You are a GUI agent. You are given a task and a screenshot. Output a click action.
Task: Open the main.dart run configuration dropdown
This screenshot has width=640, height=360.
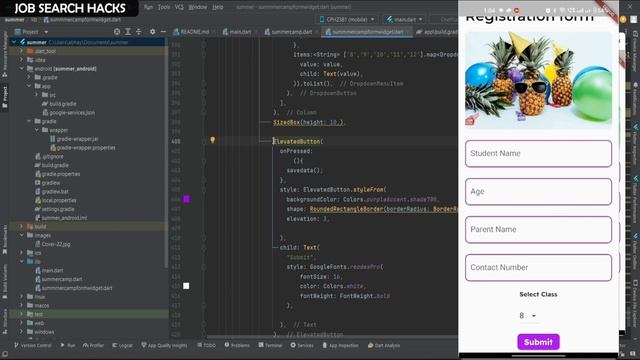point(404,19)
